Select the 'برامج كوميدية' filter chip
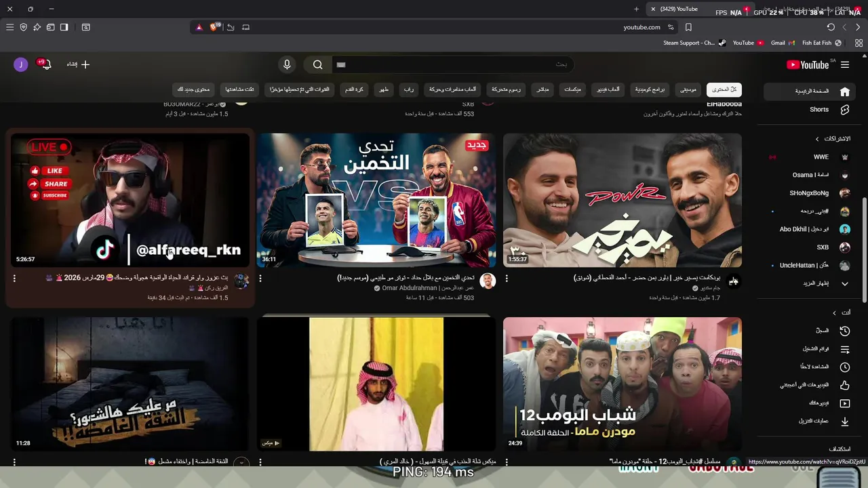The width and height of the screenshot is (868, 488). tap(650, 89)
